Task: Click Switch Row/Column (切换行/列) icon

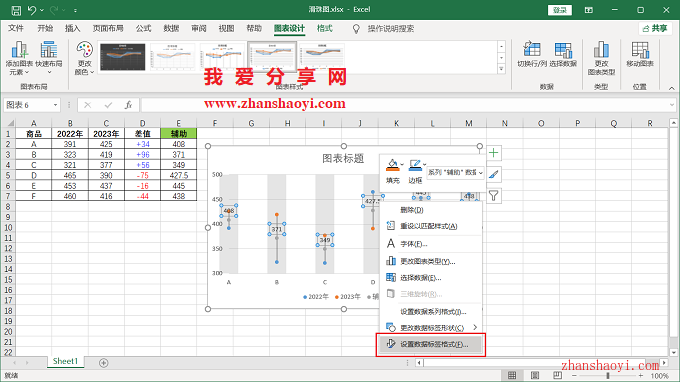Action: tap(532, 55)
